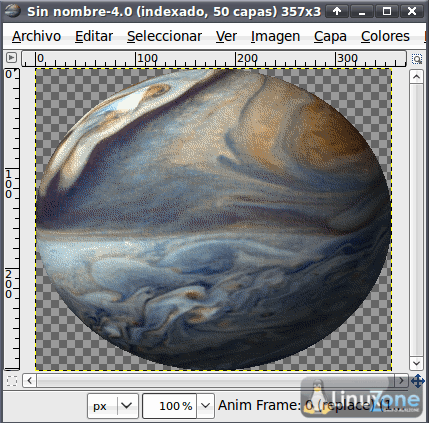This screenshot has height=423, width=429.
Task: Toggle zoom-on-resize magnifier icon at ruler corner
Action: pos(417,59)
